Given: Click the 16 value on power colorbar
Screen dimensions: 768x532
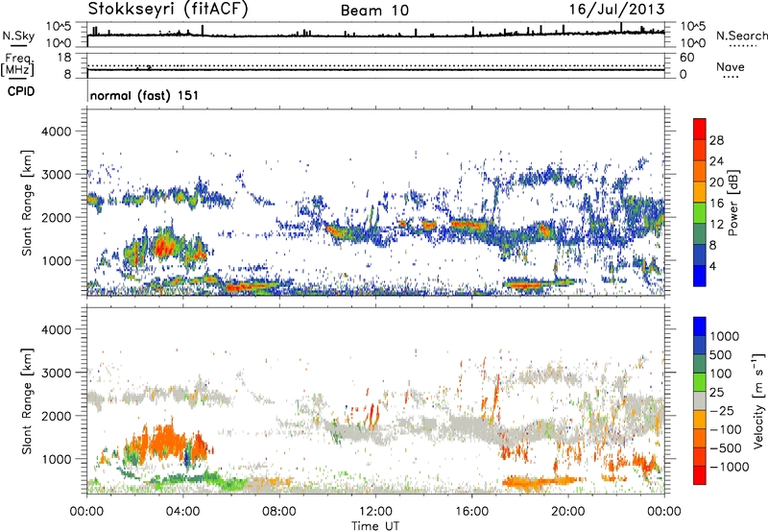Looking at the screenshot, I should click(x=716, y=204).
